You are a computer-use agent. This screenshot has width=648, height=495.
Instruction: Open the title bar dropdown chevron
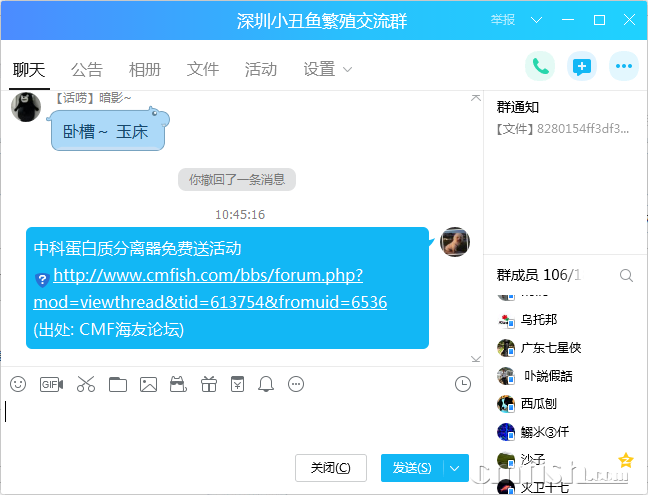536,20
